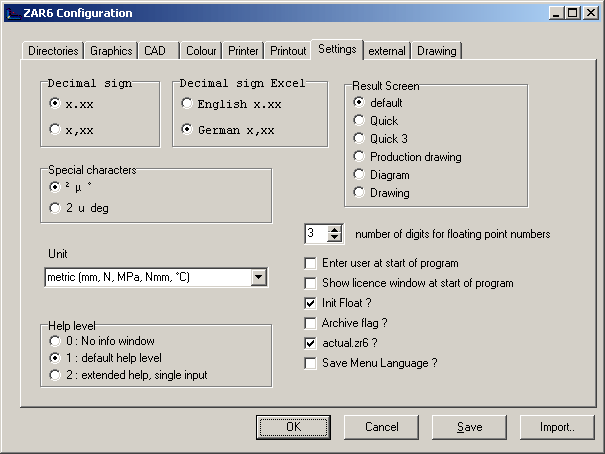Select Production drawing result screen
This screenshot has height=454, width=605.
tap(359, 157)
